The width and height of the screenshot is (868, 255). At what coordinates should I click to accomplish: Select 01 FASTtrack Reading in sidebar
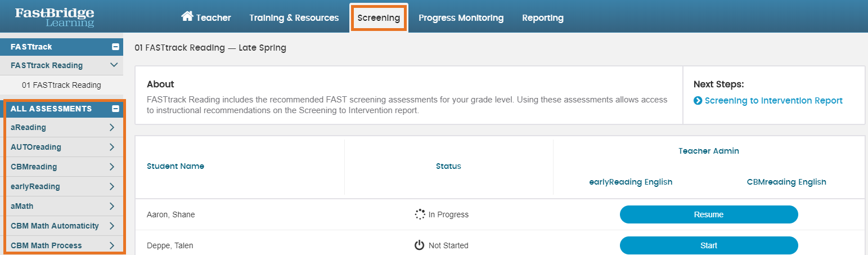tap(61, 85)
